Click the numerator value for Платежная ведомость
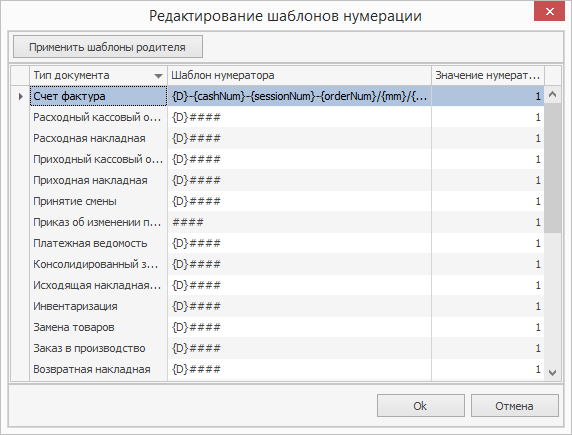This screenshot has height=435, width=572. [488, 243]
